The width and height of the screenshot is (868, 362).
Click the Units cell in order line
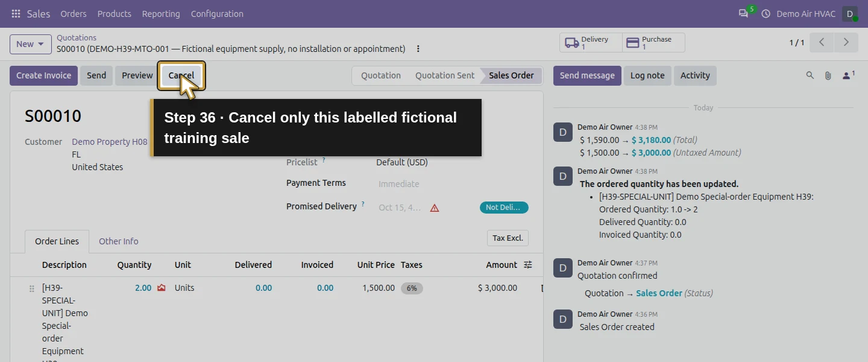tap(184, 288)
